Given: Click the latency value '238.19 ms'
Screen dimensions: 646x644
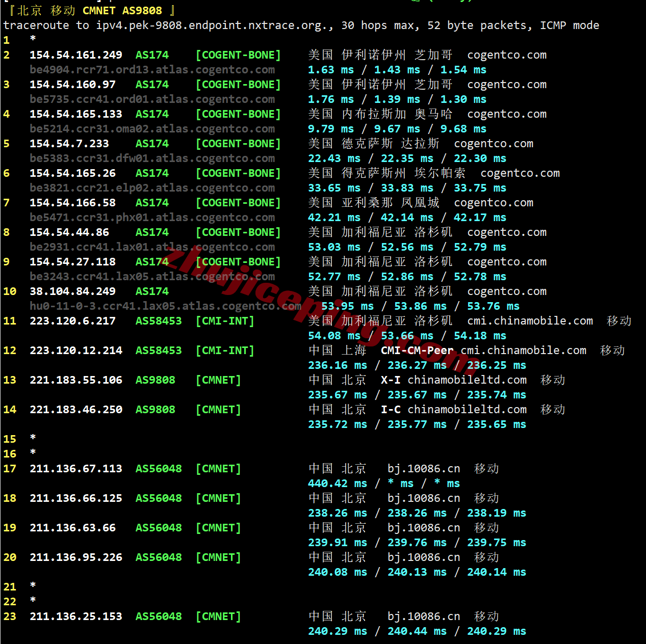Looking at the screenshot, I should click(x=497, y=513).
